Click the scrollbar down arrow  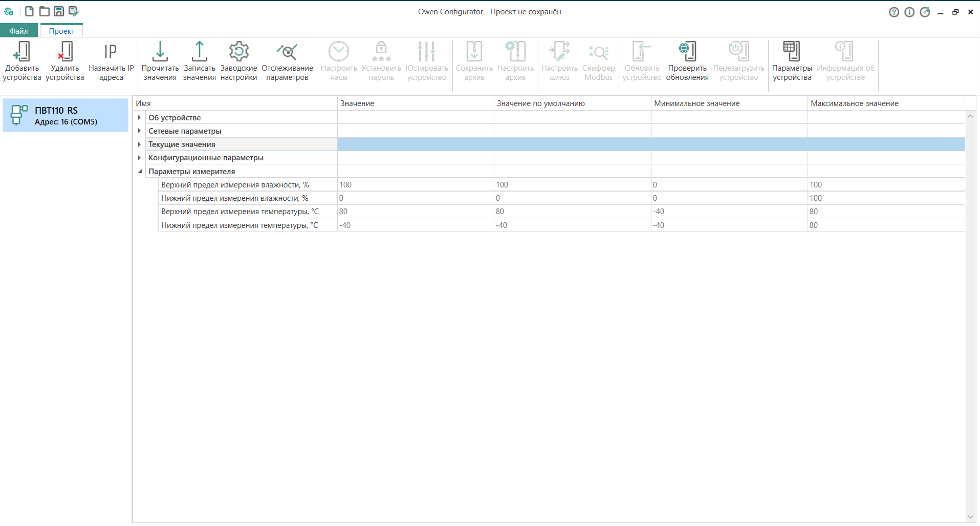tap(970, 517)
